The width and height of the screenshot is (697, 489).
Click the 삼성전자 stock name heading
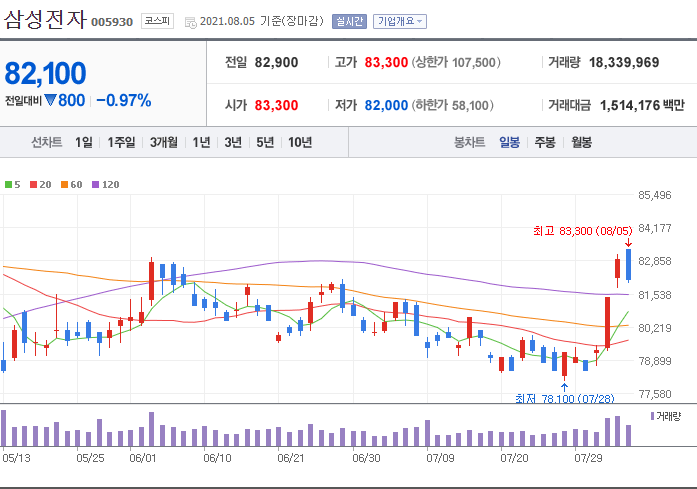pos(45,20)
